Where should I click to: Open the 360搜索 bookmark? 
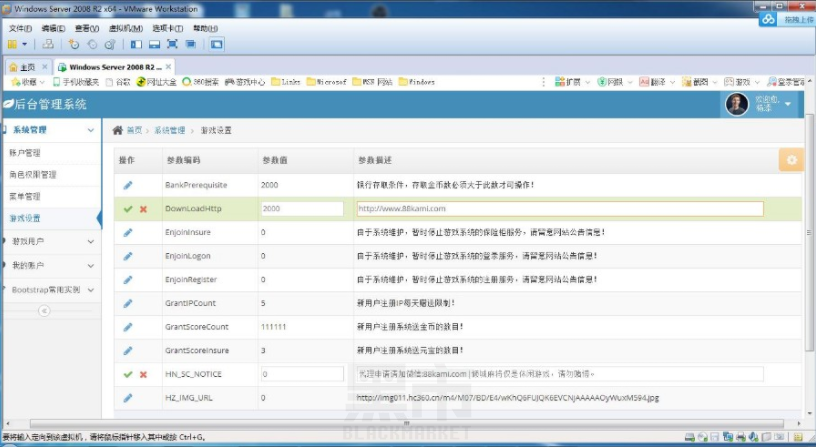[x=200, y=82]
